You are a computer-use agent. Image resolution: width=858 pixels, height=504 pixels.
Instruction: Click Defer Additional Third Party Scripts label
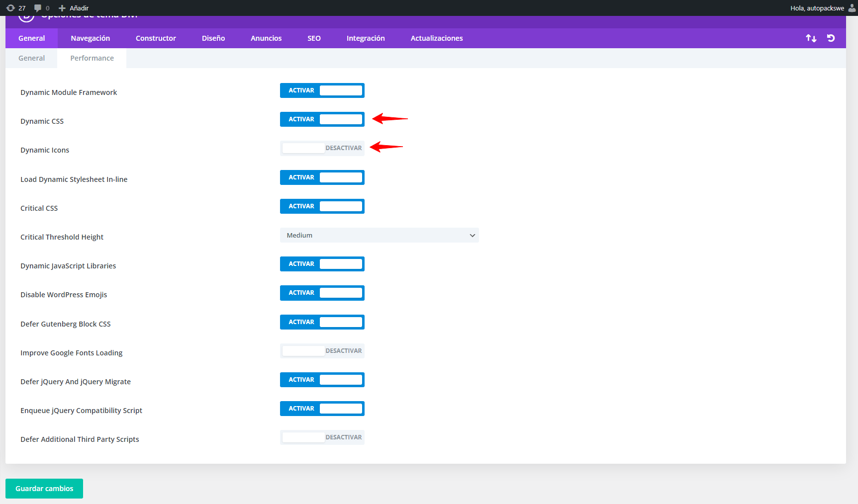80,439
